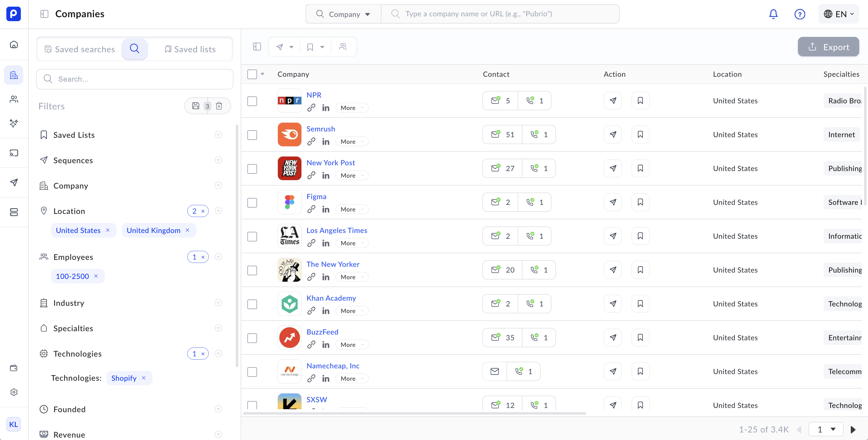The width and height of the screenshot is (868, 440).
Task: Save the current filters with the save icon
Action: (196, 106)
